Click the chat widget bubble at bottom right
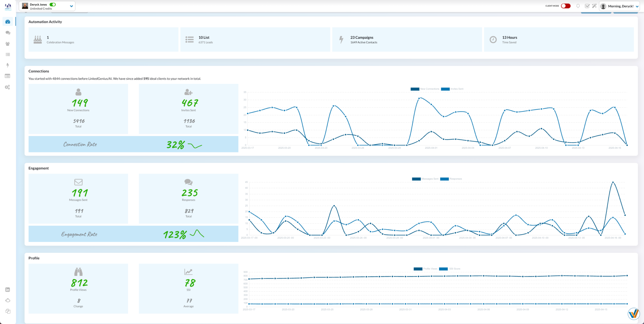This screenshot has width=644, height=324. pos(633,313)
